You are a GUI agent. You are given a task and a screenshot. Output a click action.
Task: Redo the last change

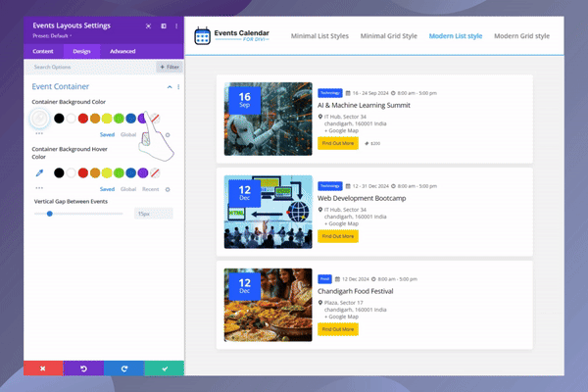point(124,368)
